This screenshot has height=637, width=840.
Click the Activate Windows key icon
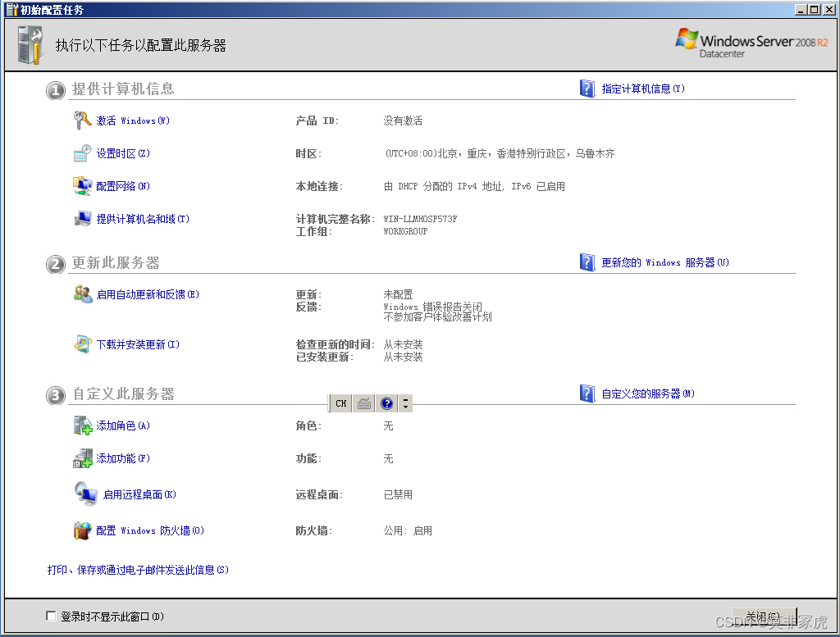[x=82, y=121]
